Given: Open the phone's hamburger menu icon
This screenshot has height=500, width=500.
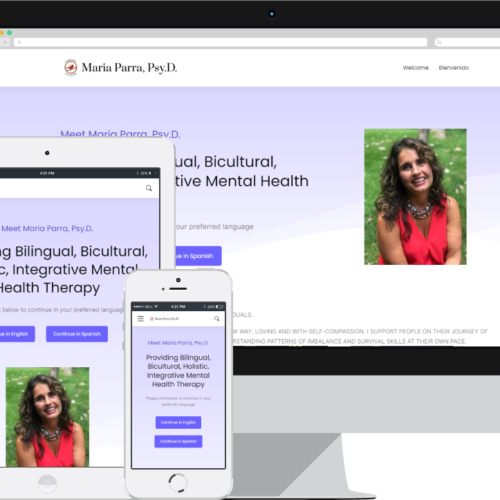Looking at the screenshot, I should tap(141, 319).
